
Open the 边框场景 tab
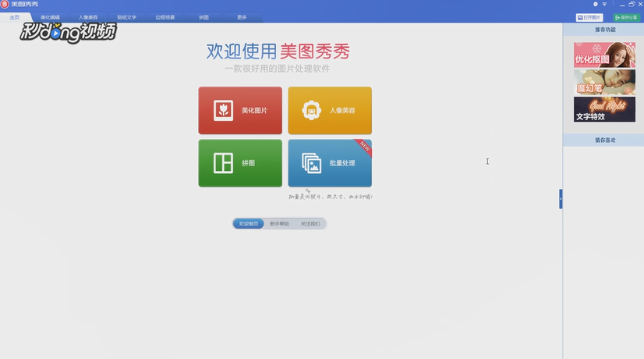(165, 17)
